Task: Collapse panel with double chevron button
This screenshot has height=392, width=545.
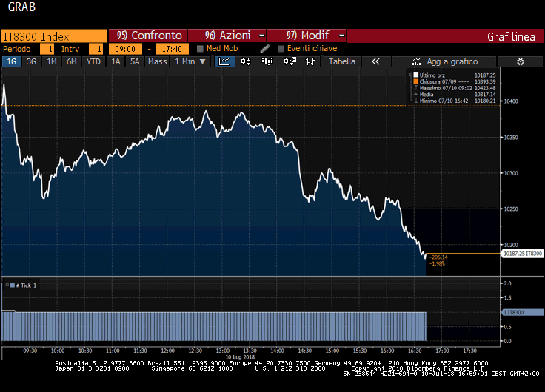Action: click(x=375, y=61)
